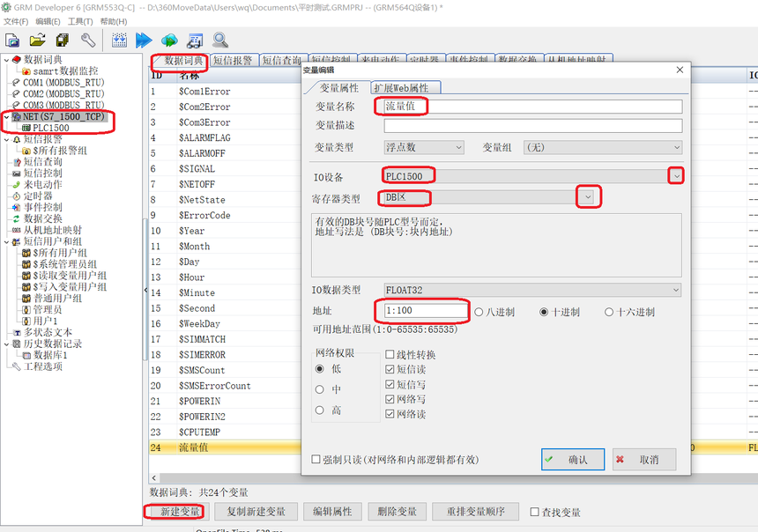Select the 十六进制 radio button
This screenshot has height=532, width=758.
click(x=609, y=312)
